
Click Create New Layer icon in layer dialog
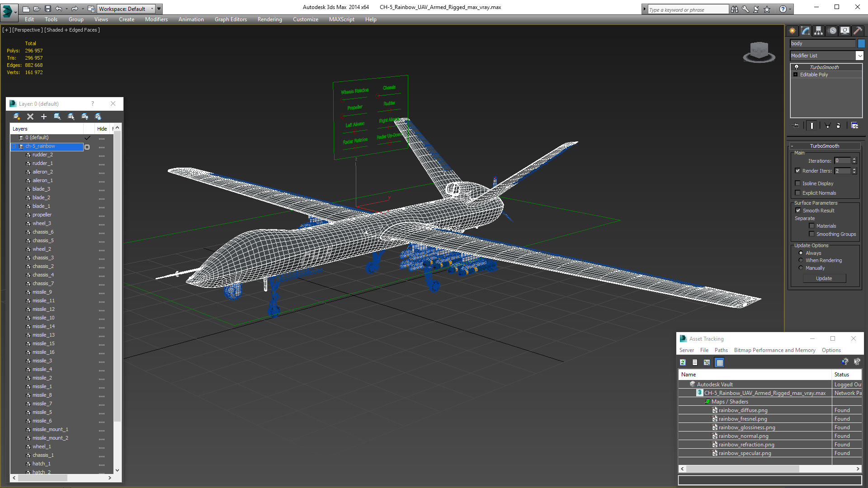click(17, 117)
